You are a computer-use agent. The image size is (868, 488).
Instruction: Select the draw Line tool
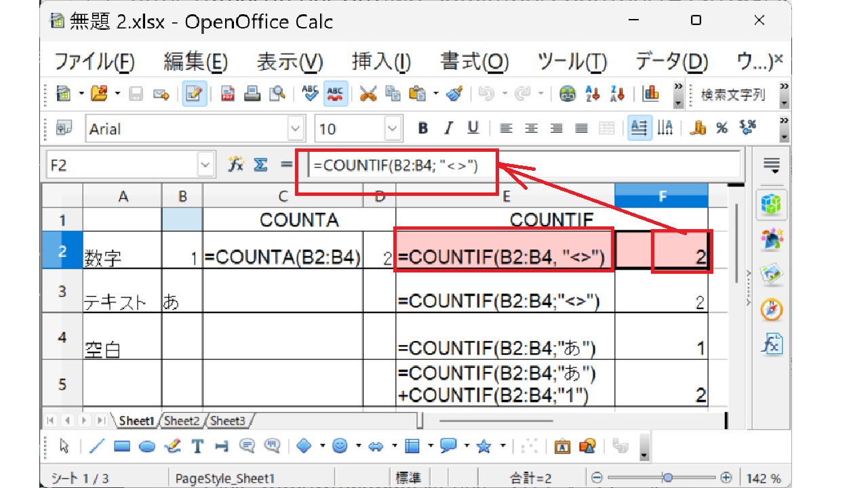98,446
